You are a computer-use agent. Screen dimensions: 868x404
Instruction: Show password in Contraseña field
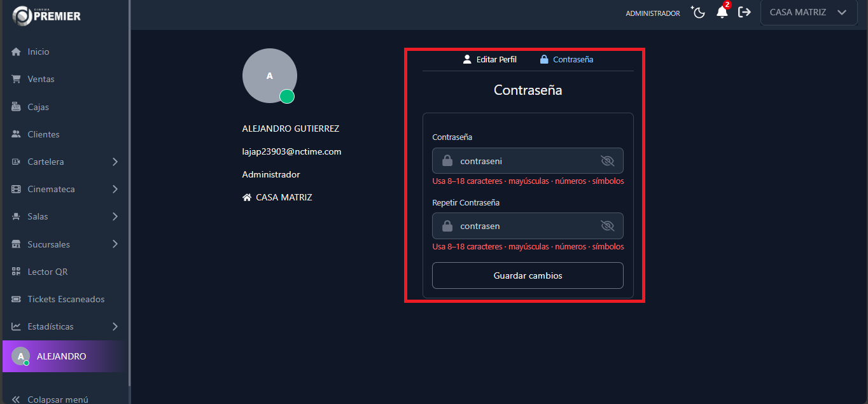point(607,161)
